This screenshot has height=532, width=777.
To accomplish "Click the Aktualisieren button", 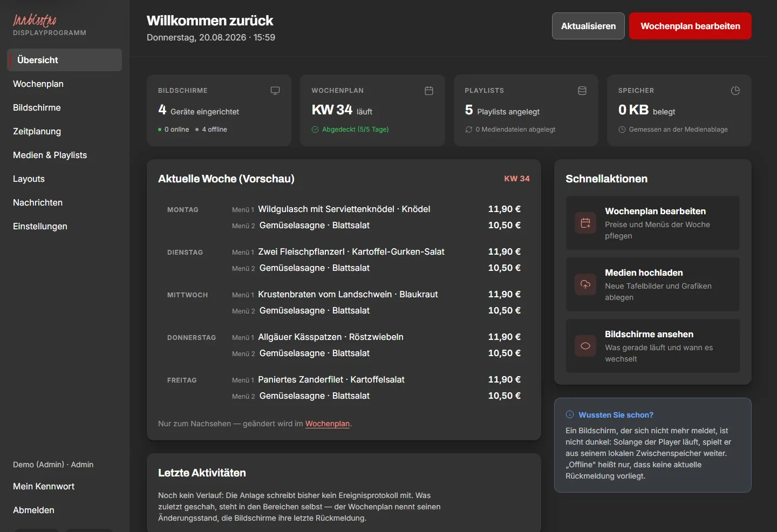I will 588,26.
